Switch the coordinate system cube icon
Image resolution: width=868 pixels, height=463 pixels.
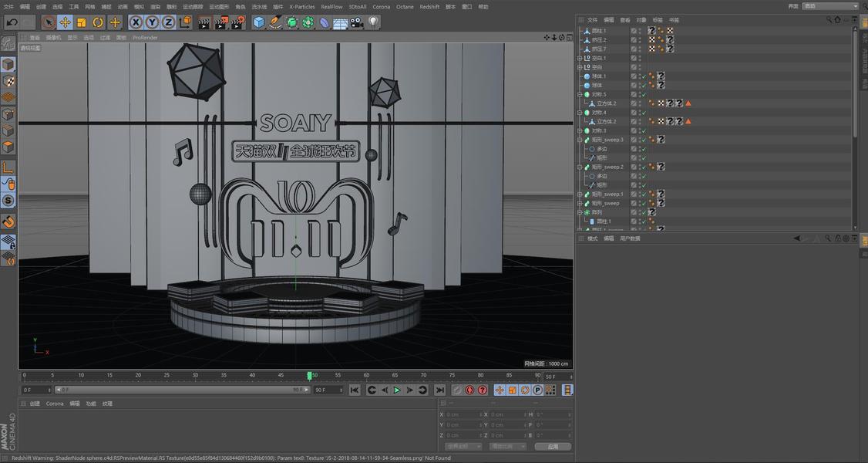click(186, 22)
